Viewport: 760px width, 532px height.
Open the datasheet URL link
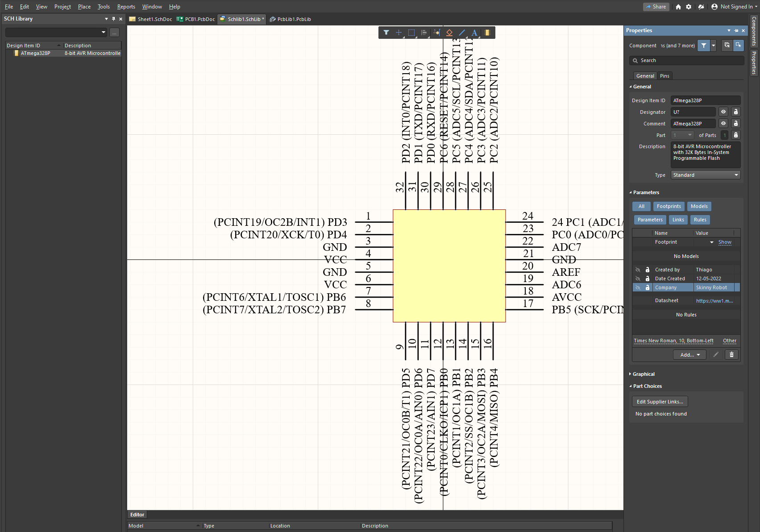point(714,301)
